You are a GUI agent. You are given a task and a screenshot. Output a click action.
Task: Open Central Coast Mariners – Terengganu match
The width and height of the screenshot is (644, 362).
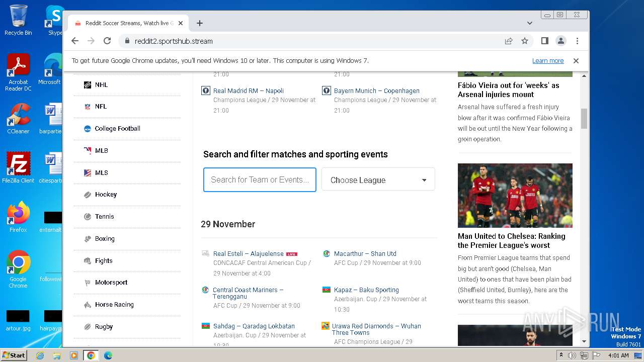[248, 293]
